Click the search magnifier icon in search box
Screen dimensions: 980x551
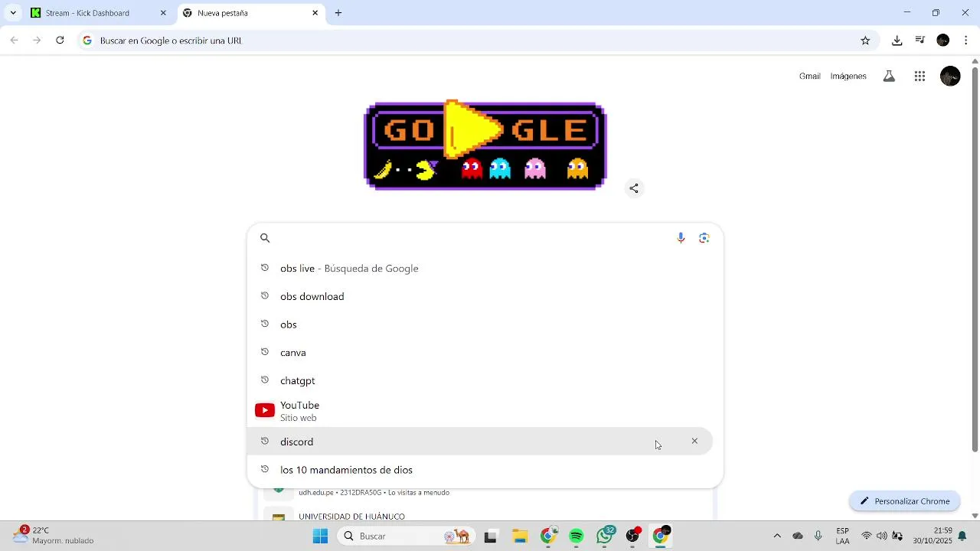click(265, 238)
